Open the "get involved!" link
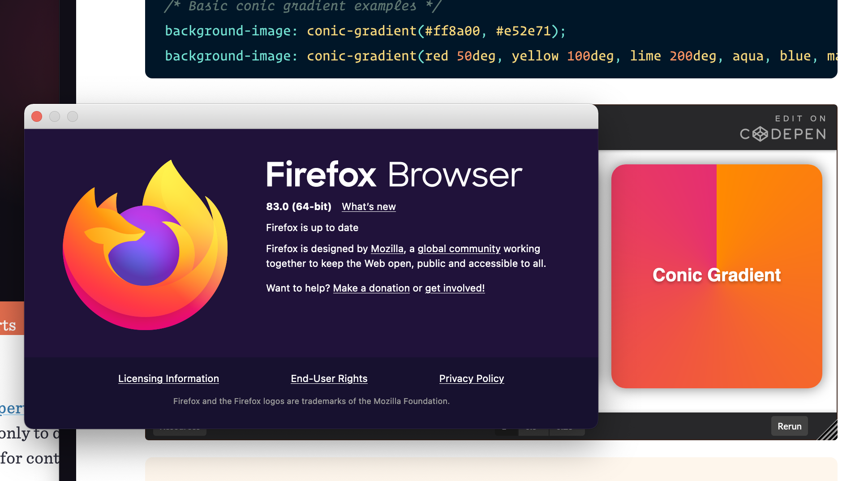The image size is (868, 481). tap(455, 288)
